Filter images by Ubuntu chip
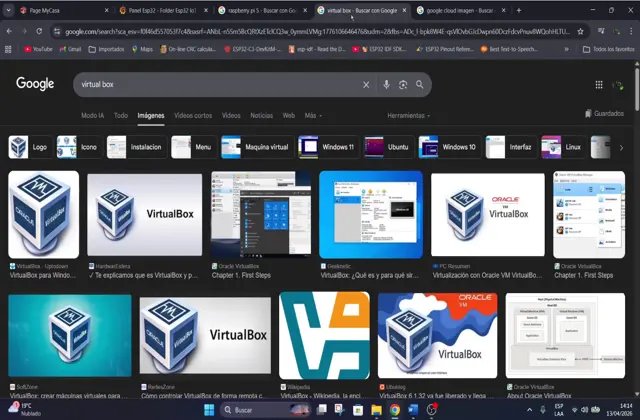The image size is (640, 420). tap(387, 147)
